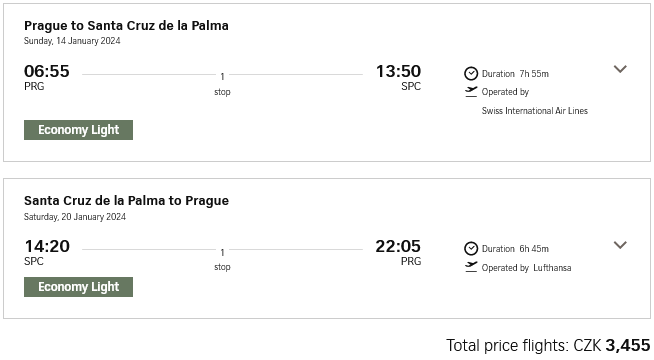This screenshot has height=360, width=654.
Task: Click the 06:55 departure time from PRG
Action: tap(47, 71)
